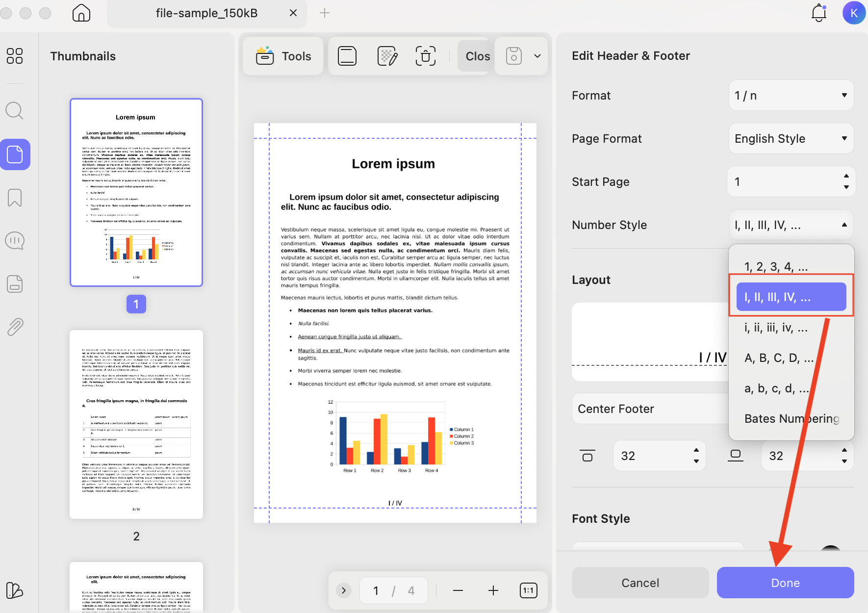The image size is (868, 613).
Task: Open the Center Footer position dropdown
Action: click(x=650, y=409)
